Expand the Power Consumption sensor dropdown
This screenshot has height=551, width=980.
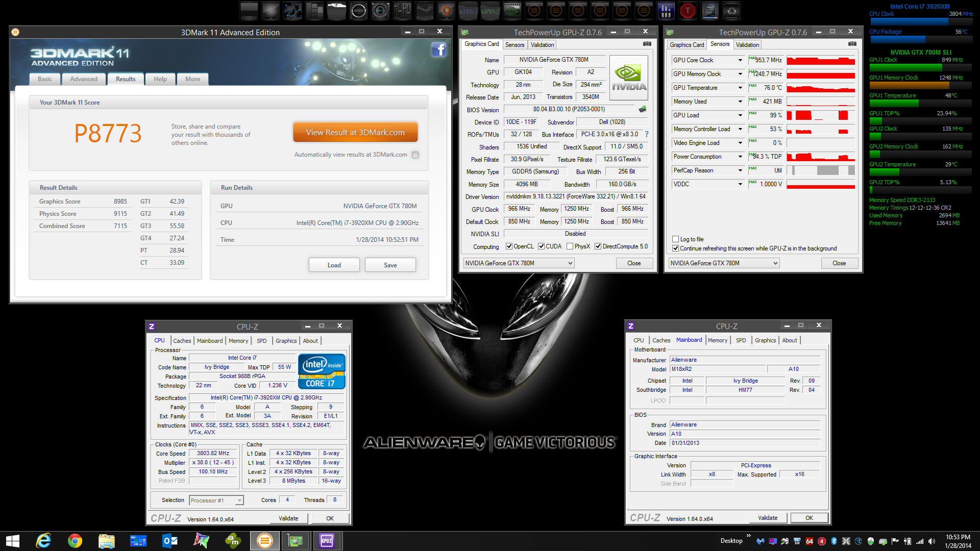click(x=740, y=157)
